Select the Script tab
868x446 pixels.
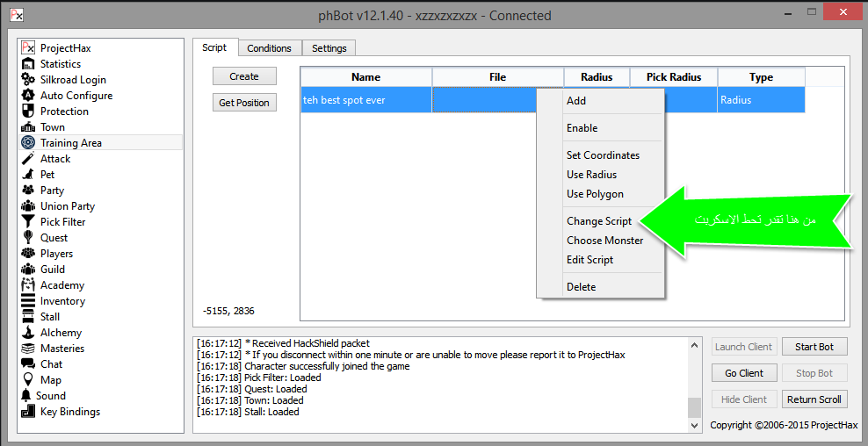click(x=214, y=47)
